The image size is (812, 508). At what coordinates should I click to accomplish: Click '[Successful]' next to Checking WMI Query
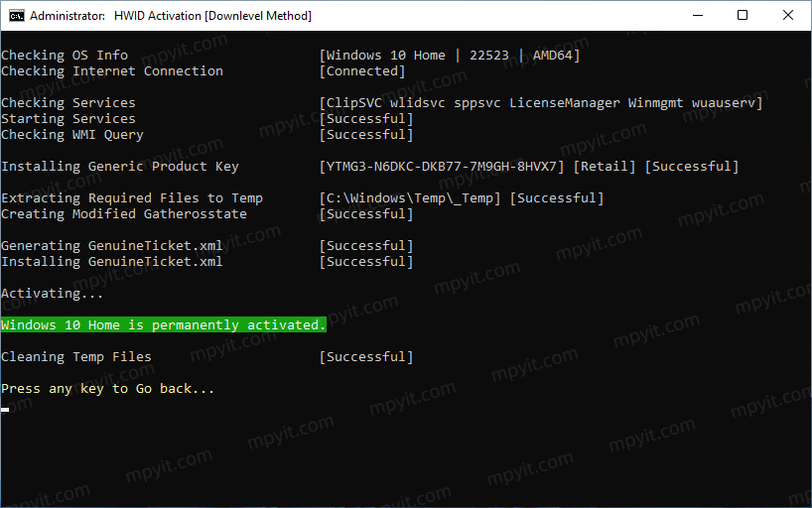pos(366,135)
